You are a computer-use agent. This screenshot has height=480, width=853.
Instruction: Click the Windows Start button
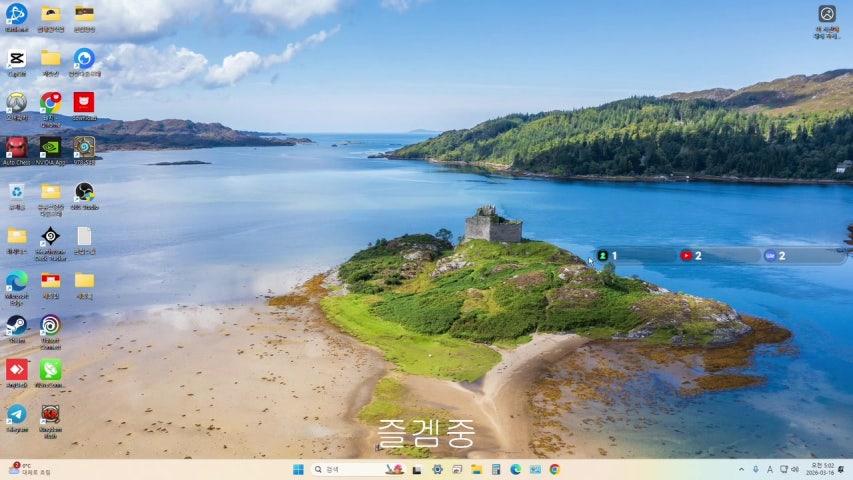[x=298, y=469]
